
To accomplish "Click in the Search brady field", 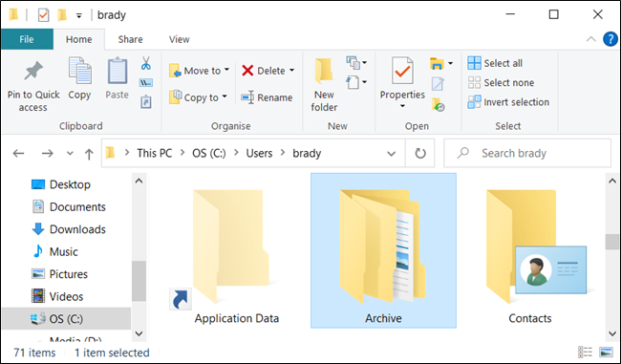I will pyautogui.click(x=527, y=153).
